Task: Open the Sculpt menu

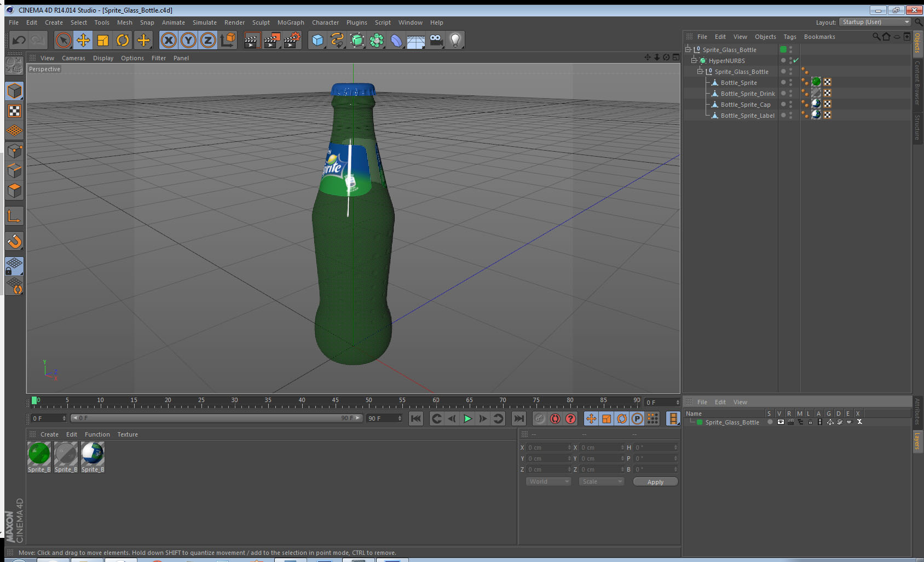Action: coord(261,22)
